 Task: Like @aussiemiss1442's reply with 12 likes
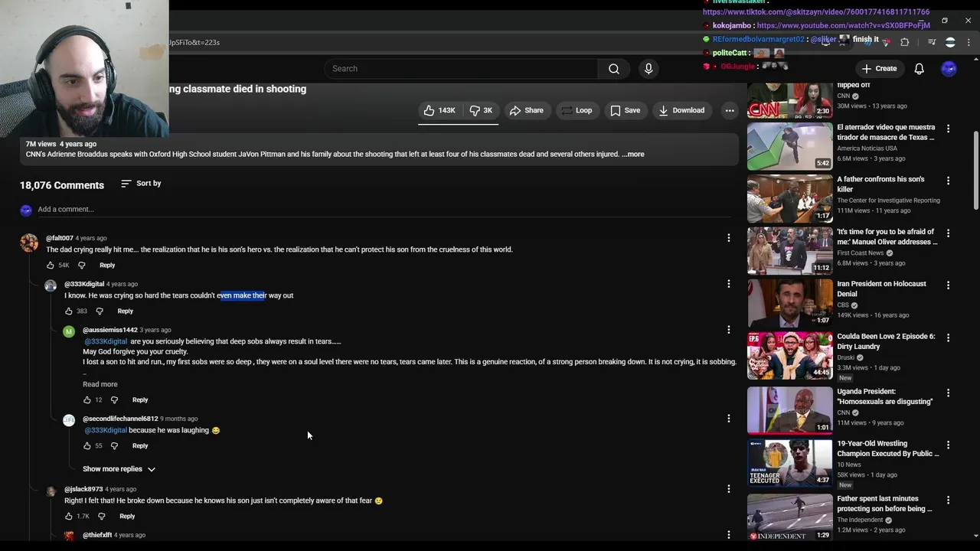87,400
